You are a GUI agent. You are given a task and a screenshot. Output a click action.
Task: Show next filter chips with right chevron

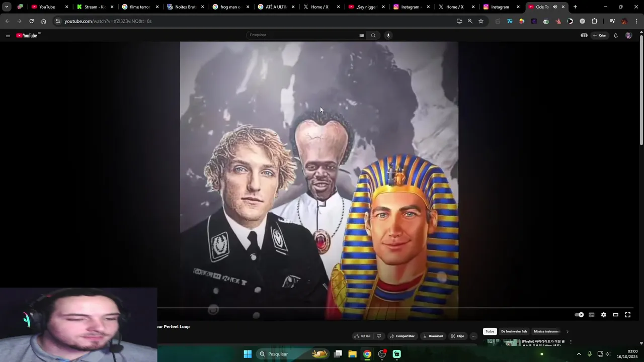567,332
